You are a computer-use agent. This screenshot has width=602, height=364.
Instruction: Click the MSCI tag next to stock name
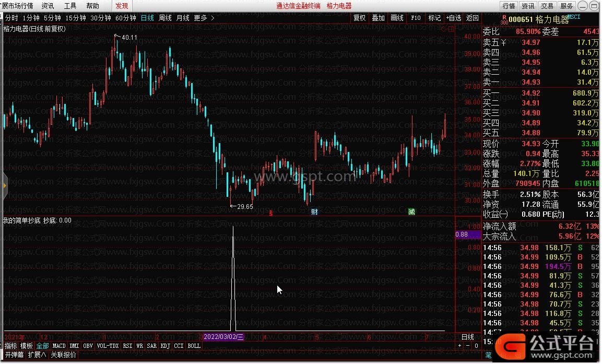tap(574, 17)
